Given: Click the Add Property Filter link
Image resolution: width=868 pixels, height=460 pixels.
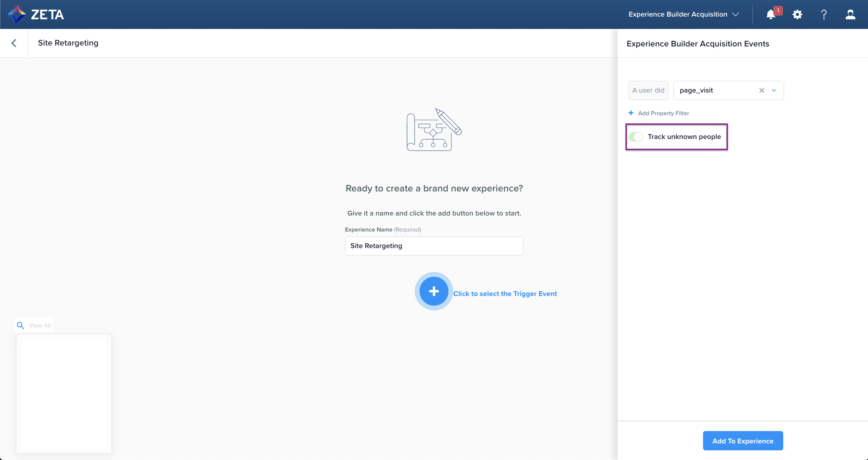Looking at the screenshot, I should (x=663, y=113).
